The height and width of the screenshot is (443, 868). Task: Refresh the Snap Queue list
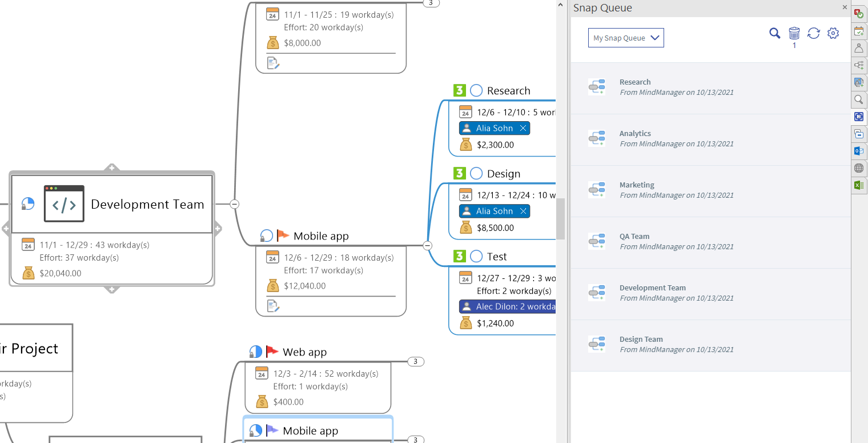[814, 33]
